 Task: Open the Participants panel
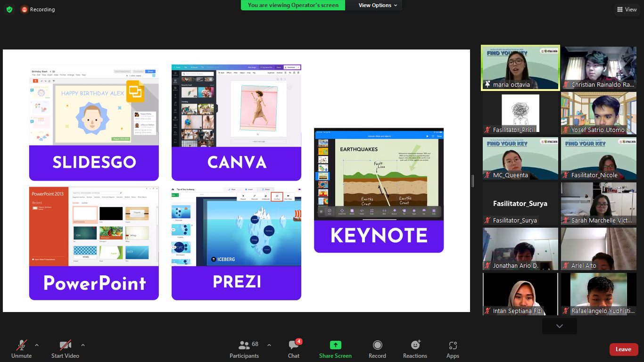tap(244, 349)
